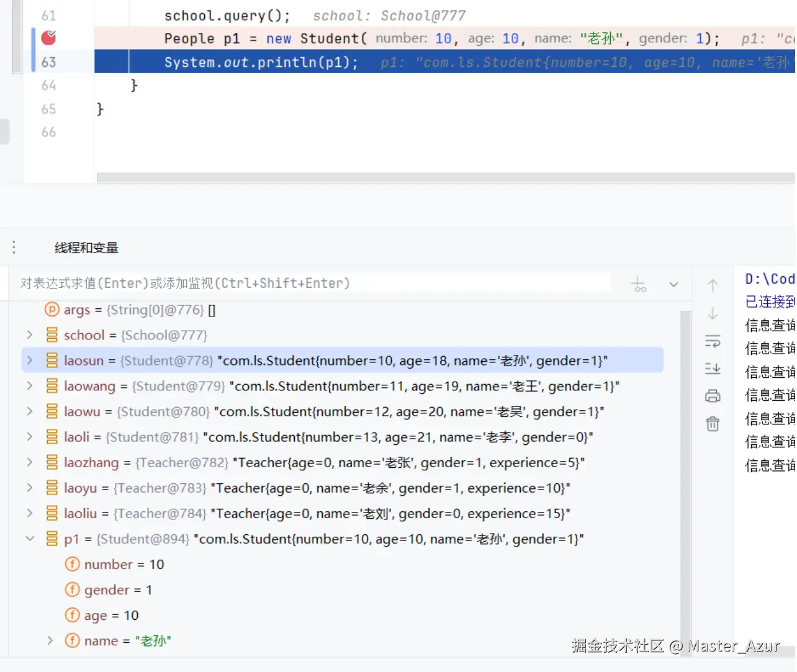
Task: Click the console scroll-down arrow icon
Action: click(x=713, y=313)
